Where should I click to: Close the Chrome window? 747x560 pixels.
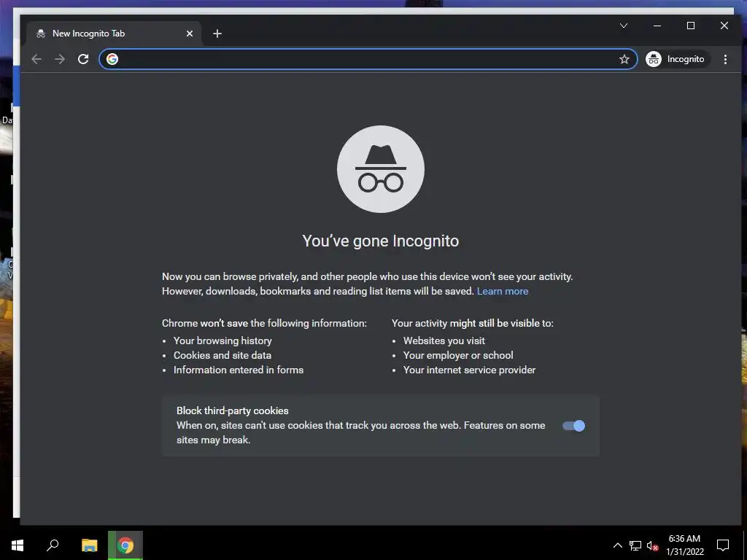[724, 26]
